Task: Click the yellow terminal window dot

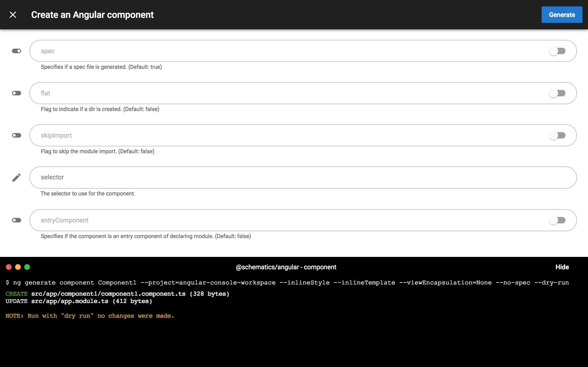Action: (x=18, y=267)
